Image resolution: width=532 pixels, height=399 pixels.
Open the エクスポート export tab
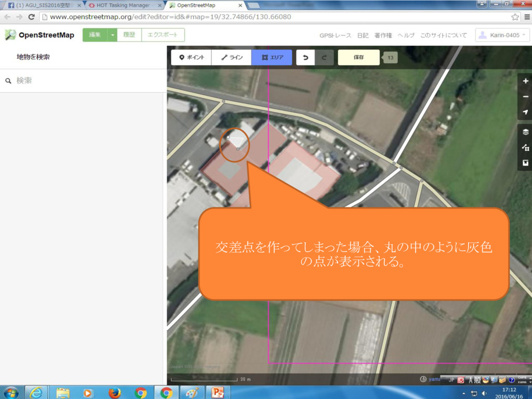tap(163, 35)
